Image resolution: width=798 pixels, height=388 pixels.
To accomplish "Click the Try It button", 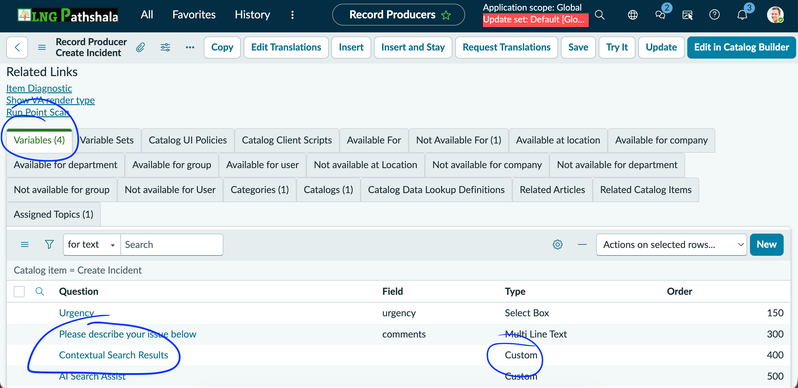I will [617, 47].
